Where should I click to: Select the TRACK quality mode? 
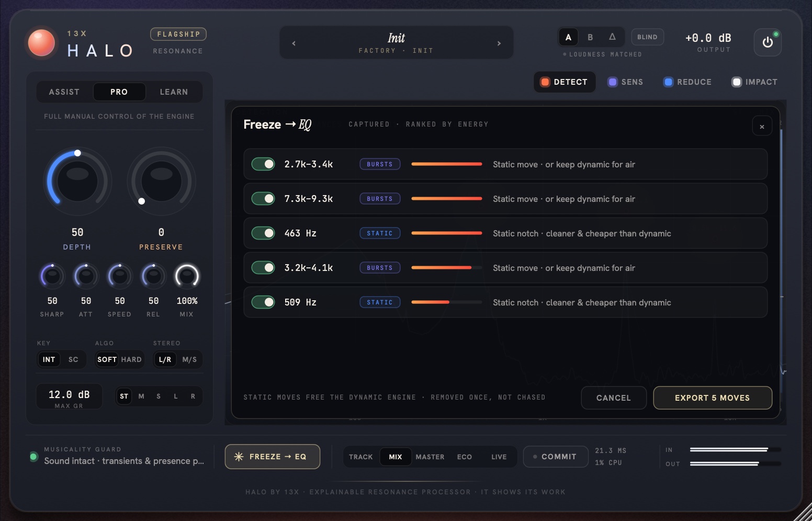coord(361,457)
